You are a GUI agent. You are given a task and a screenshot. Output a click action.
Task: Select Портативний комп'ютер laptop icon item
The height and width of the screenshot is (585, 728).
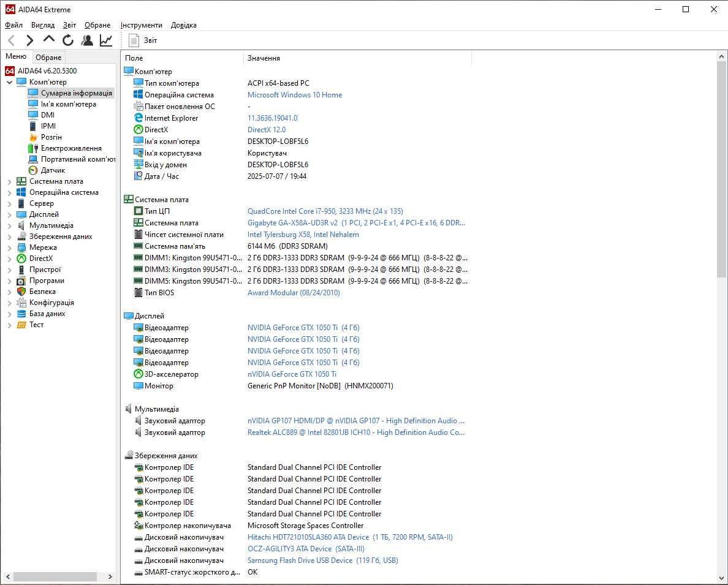[33, 159]
